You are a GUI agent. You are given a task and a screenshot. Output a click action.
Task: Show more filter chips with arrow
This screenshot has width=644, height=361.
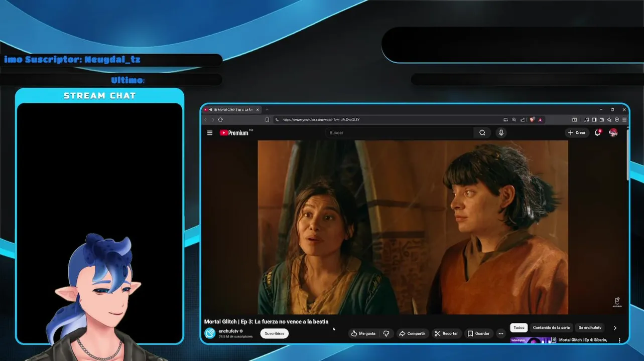tap(615, 328)
